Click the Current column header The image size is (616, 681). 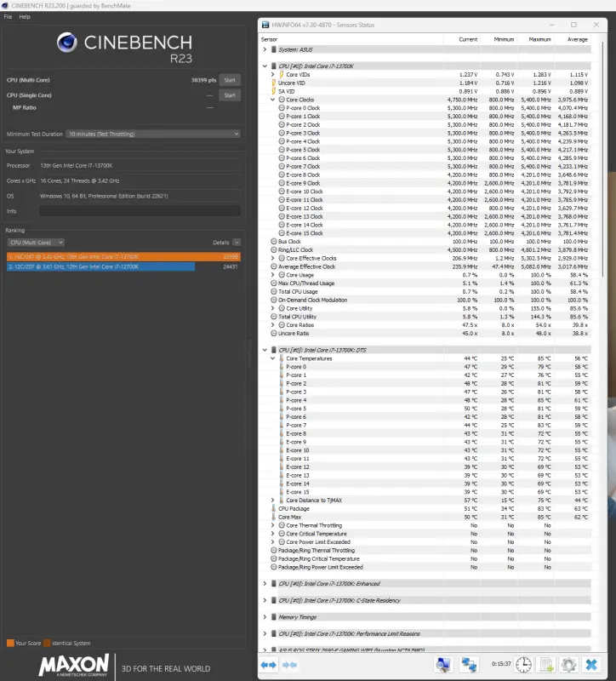[x=468, y=39]
